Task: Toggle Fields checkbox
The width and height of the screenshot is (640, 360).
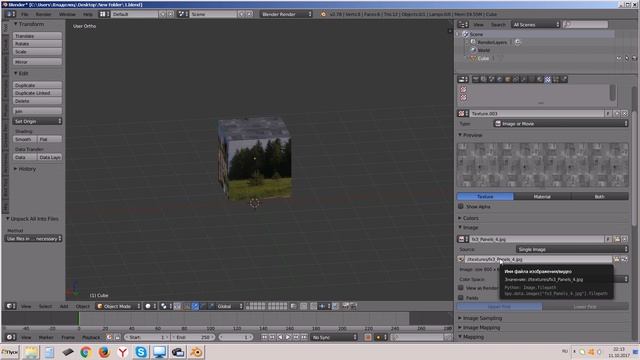Action: click(461, 298)
